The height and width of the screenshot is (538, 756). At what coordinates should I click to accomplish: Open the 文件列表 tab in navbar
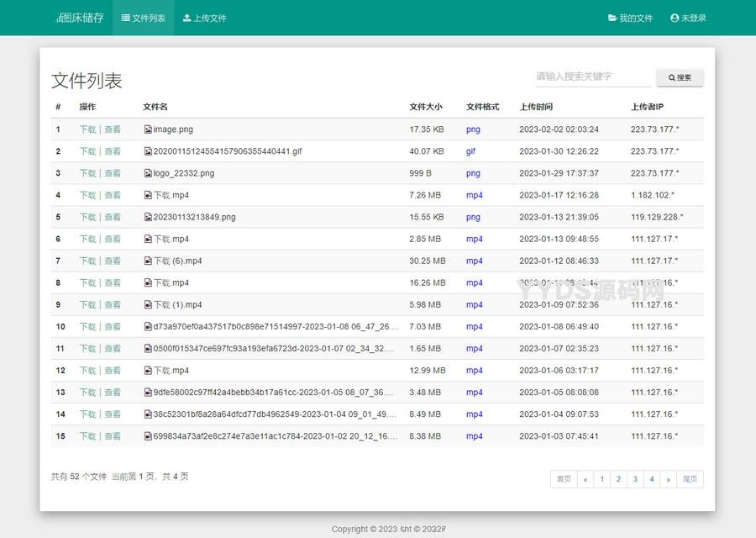144,18
